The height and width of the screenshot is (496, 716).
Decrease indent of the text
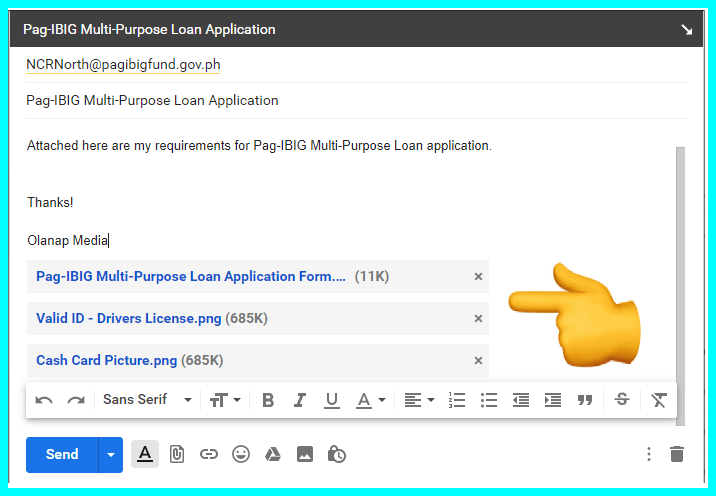pyautogui.click(x=521, y=400)
